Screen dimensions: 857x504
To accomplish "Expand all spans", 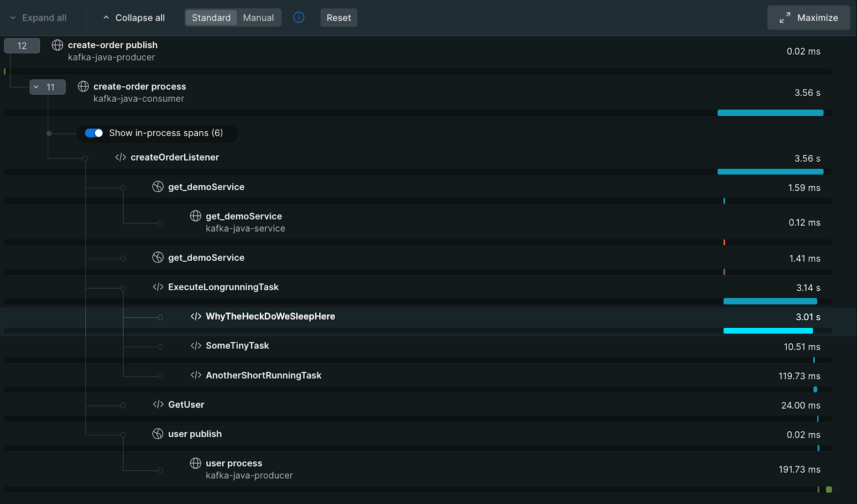I will click(38, 18).
